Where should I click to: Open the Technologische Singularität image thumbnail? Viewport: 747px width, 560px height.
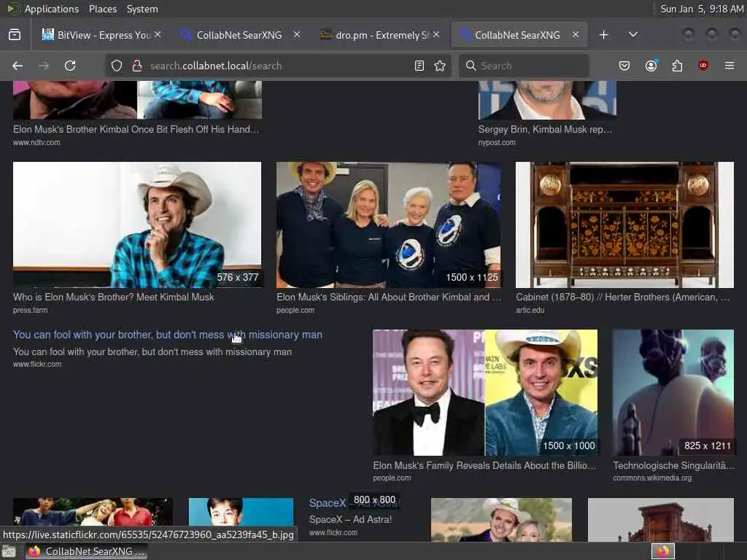click(673, 392)
